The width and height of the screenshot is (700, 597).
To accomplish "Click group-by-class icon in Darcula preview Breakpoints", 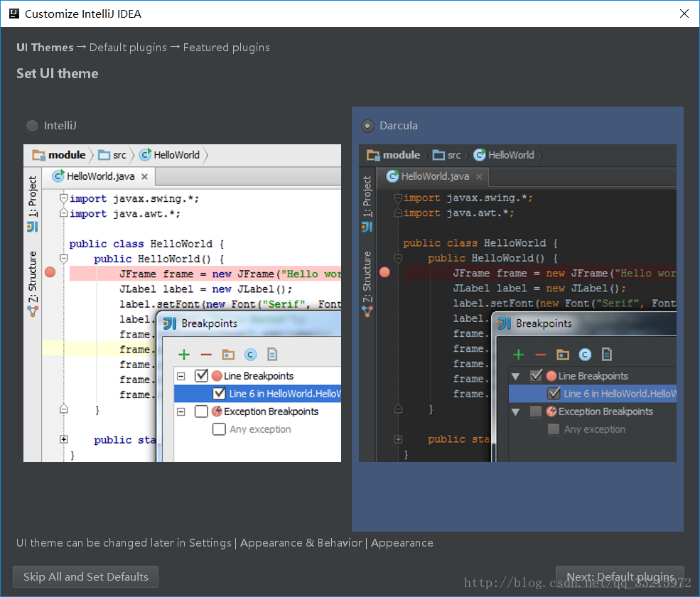I will [585, 355].
